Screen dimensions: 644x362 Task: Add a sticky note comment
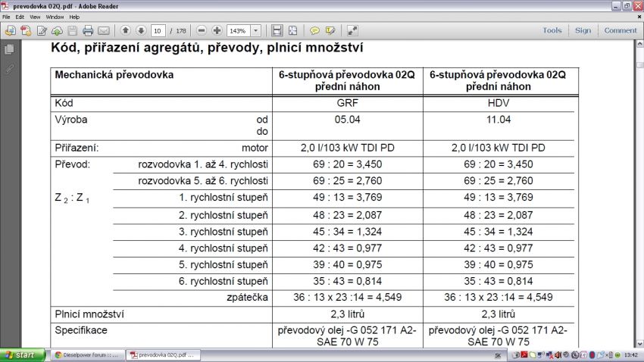[314, 31]
